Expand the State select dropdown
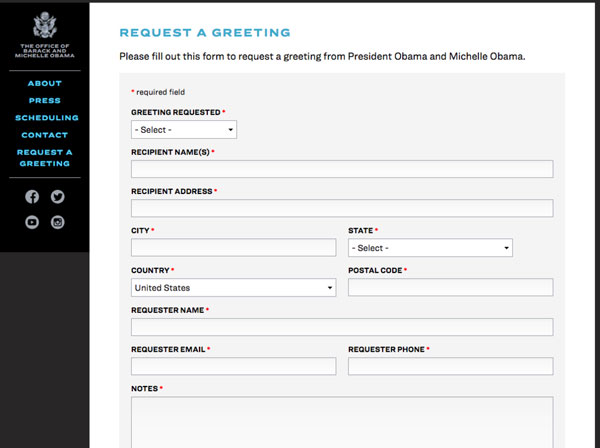This screenshot has width=600, height=448. [x=430, y=248]
